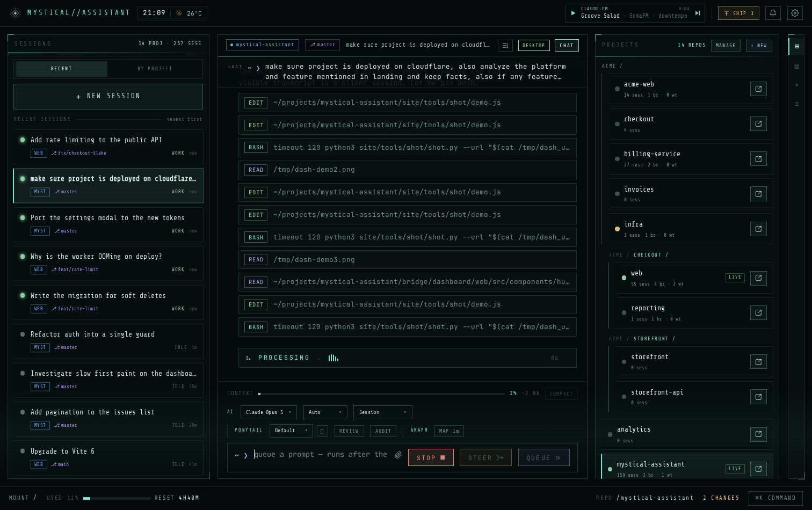812x510 pixels.
Task: Open checkout project external link icon
Action: coord(758,124)
